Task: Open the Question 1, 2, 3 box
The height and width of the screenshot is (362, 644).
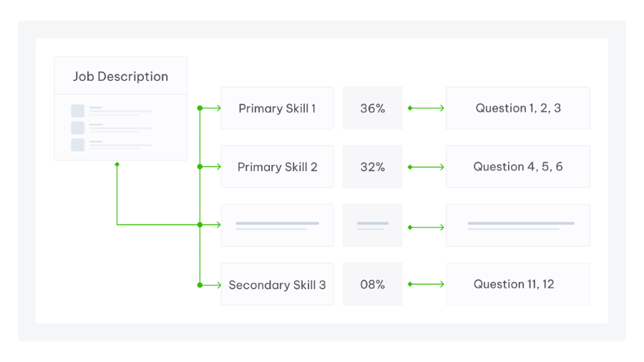Action: click(517, 108)
